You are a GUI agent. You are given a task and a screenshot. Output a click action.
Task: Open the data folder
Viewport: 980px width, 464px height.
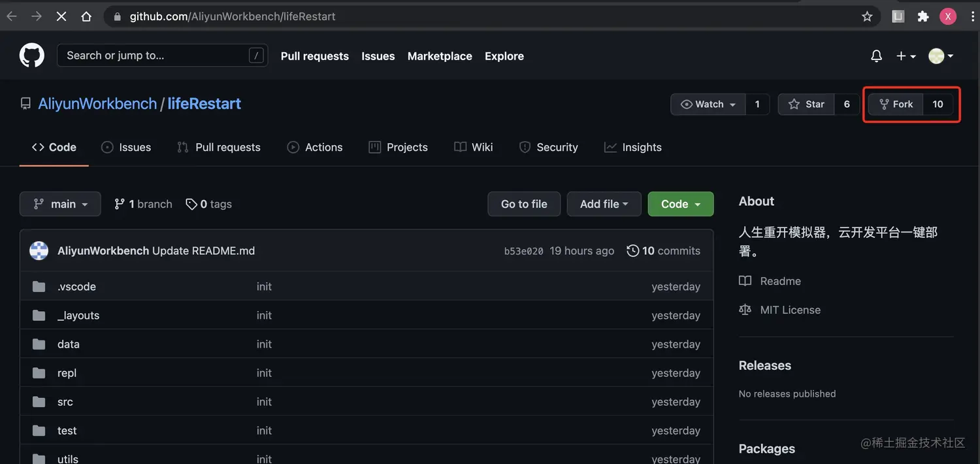[69, 344]
